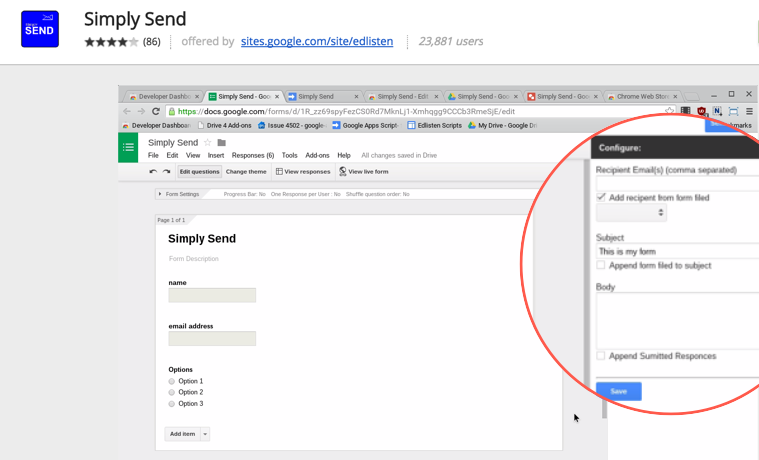759x460 pixels.
Task: Click the Simply Send form title
Action: 202,239
